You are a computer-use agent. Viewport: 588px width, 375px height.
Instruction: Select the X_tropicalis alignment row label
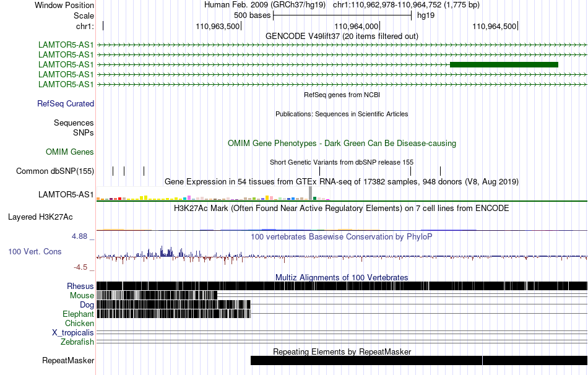[73, 333]
